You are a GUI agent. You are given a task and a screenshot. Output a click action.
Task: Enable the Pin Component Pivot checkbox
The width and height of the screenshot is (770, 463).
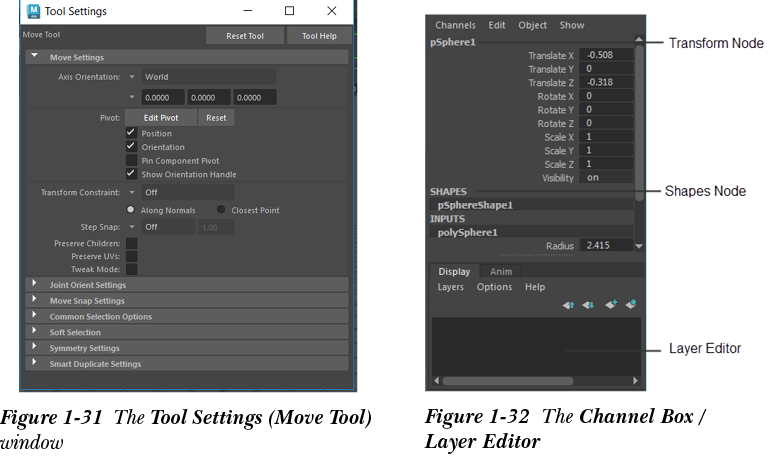tap(131, 160)
